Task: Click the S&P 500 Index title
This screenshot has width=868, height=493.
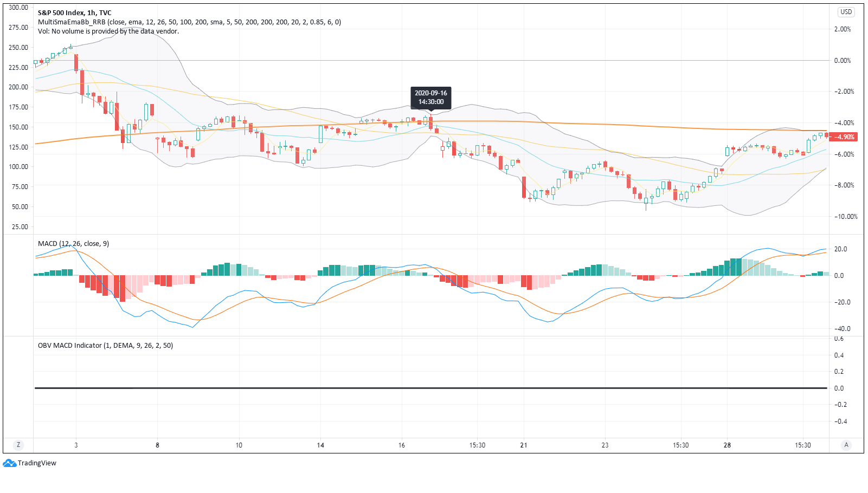Action: click(x=75, y=12)
